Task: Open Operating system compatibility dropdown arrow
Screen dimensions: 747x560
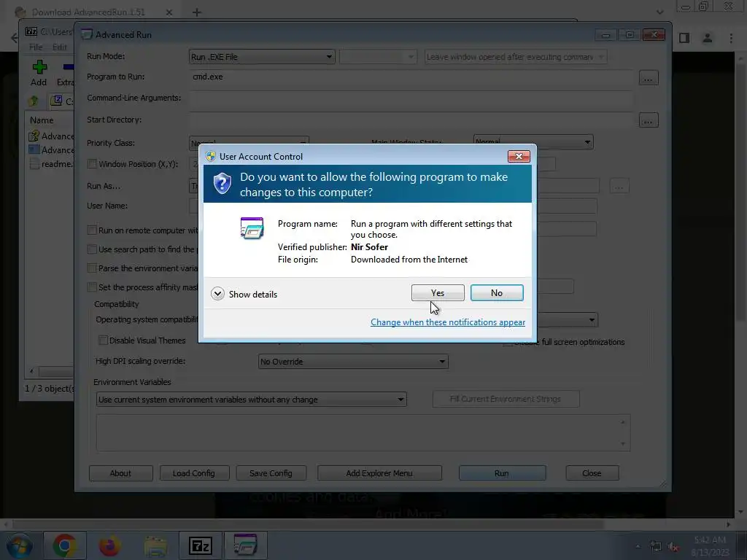Action: (x=591, y=320)
